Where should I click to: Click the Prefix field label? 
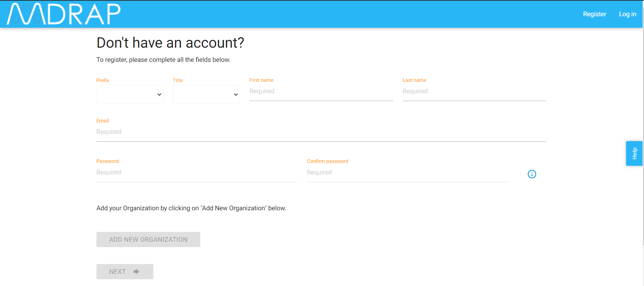[103, 80]
